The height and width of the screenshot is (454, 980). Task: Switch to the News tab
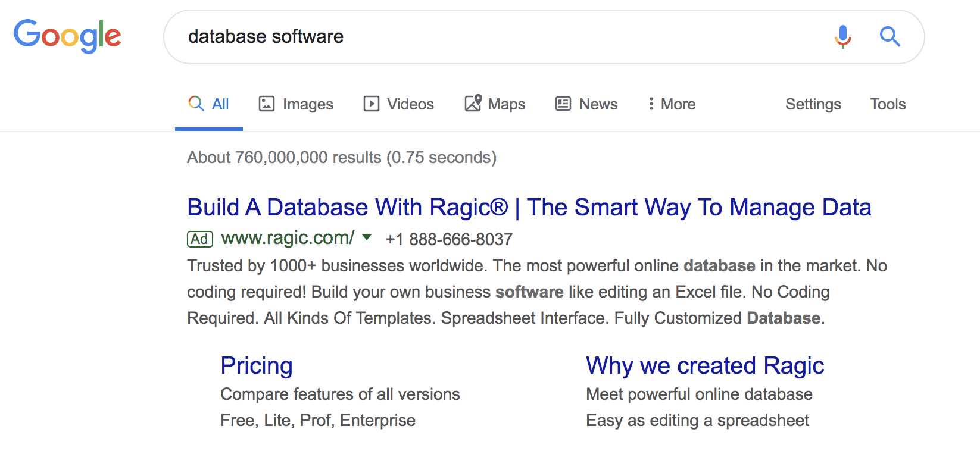click(x=586, y=104)
